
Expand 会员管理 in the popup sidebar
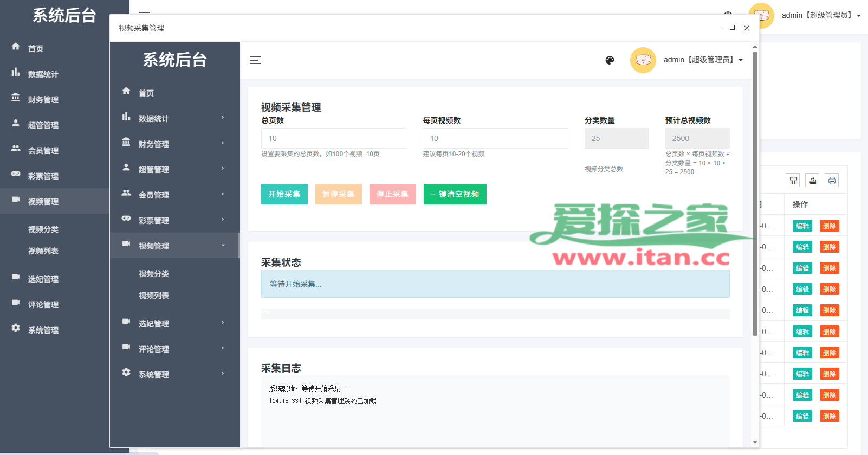click(x=174, y=195)
